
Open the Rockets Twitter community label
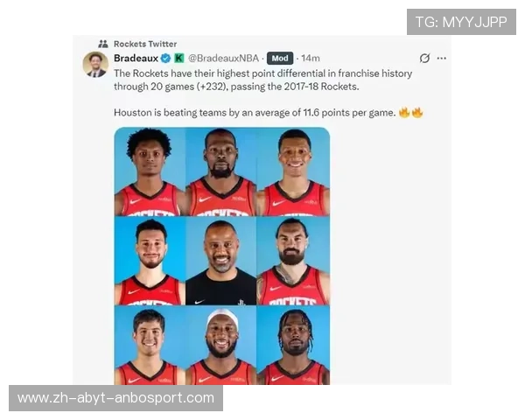145,44
